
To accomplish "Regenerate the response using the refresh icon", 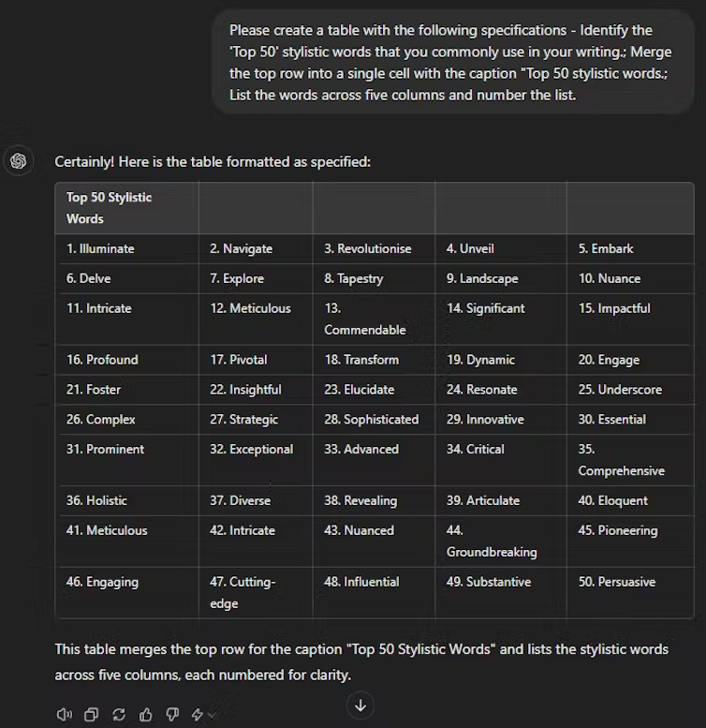I will click(x=119, y=715).
